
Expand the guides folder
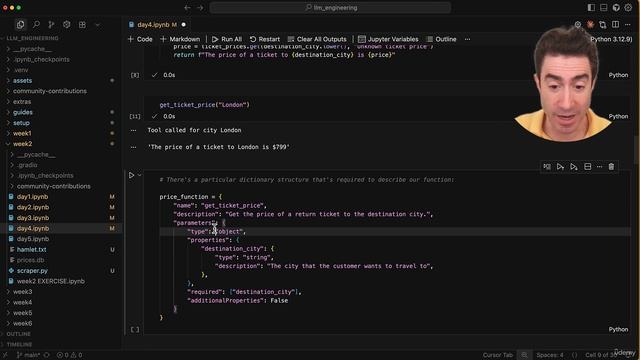22,112
